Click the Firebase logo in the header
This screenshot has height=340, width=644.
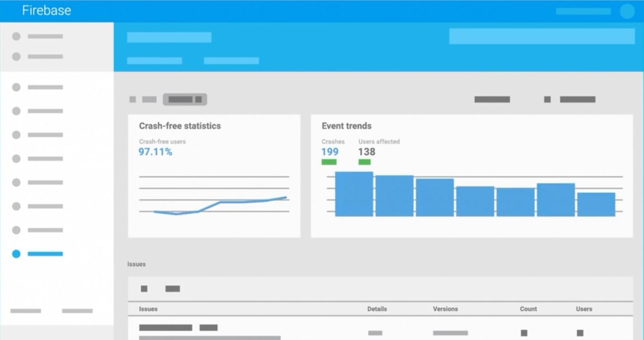(46, 10)
